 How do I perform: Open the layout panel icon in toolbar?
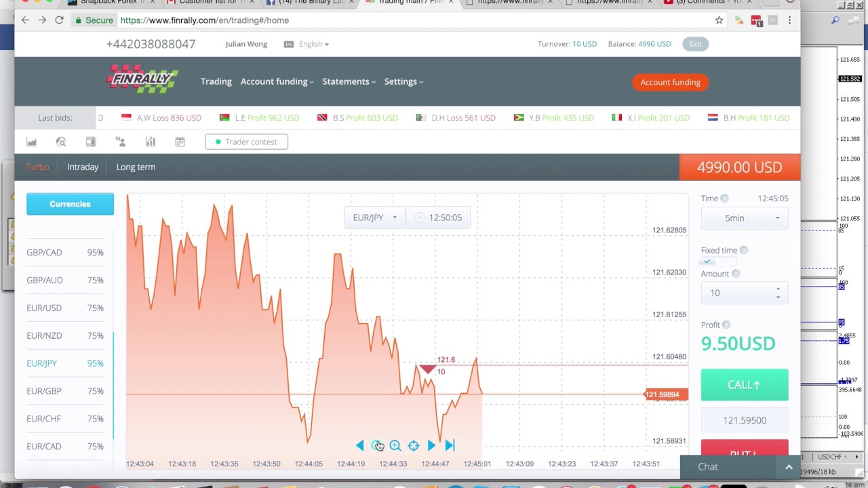coord(91,142)
